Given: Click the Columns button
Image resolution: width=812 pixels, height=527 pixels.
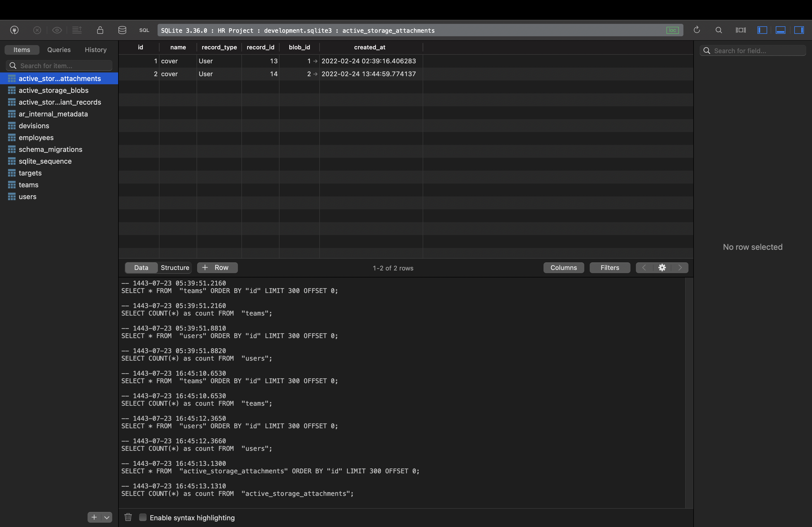Looking at the screenshot, I should click(x=563, y=268).
